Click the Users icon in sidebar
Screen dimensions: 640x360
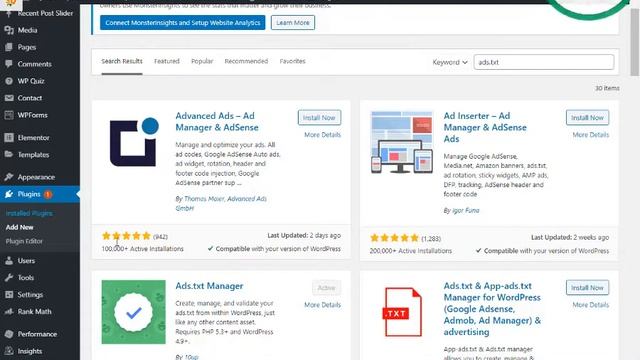(9, 261)
